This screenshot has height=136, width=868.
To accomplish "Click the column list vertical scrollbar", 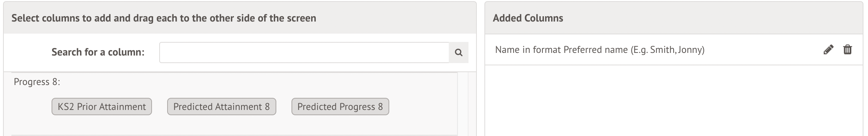I will pos(463,104).
